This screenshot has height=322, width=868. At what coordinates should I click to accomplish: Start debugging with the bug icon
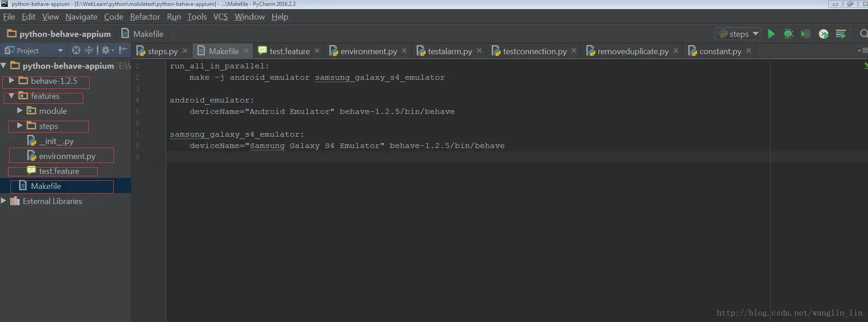pos(788,34)
